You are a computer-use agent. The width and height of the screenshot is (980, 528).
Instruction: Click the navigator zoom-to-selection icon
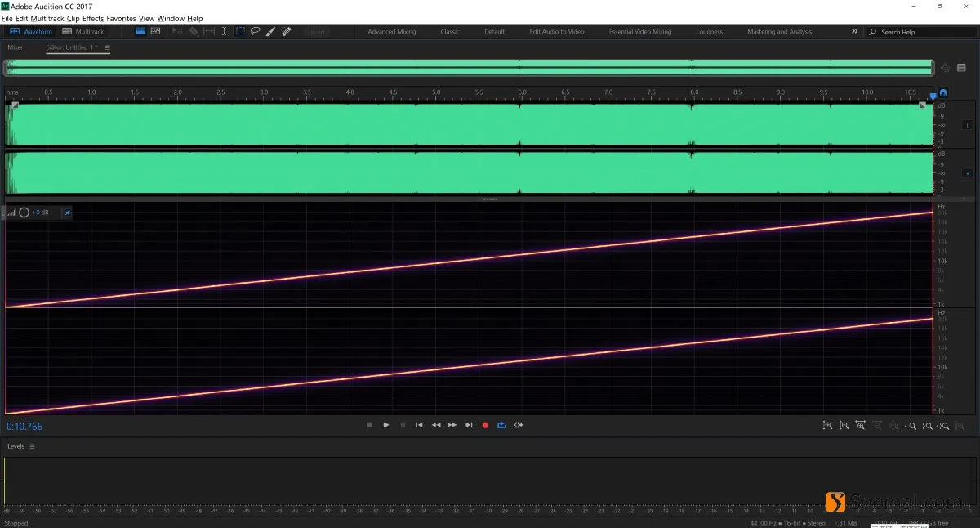coord(946,69)
